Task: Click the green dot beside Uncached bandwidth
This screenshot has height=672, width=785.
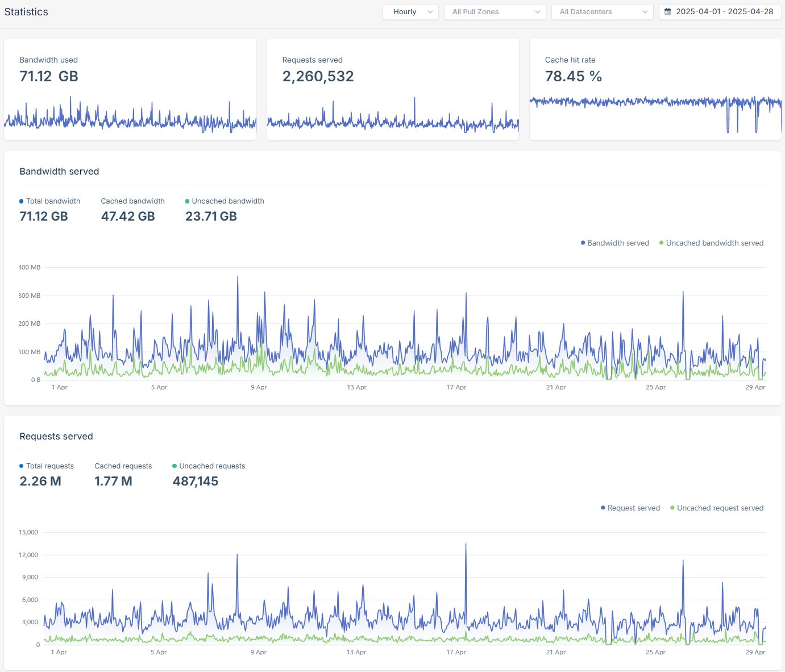Action: [188, 201]
